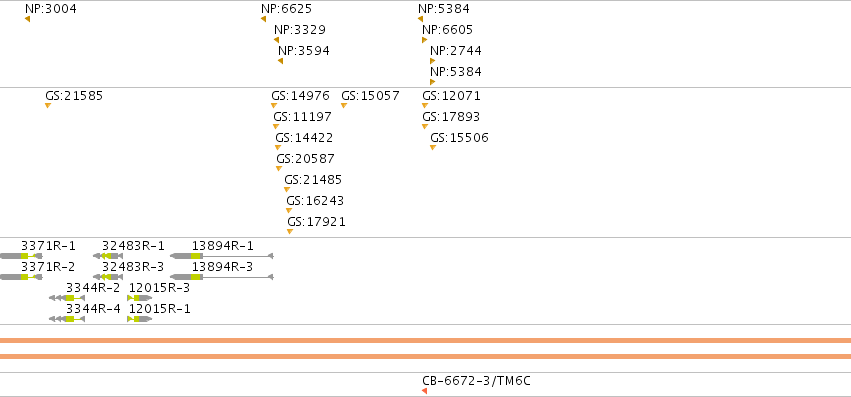Select the GS:17921 insertion triangle
The height and width of the screenshot is (397, 851).
click(x=290, y=231)
